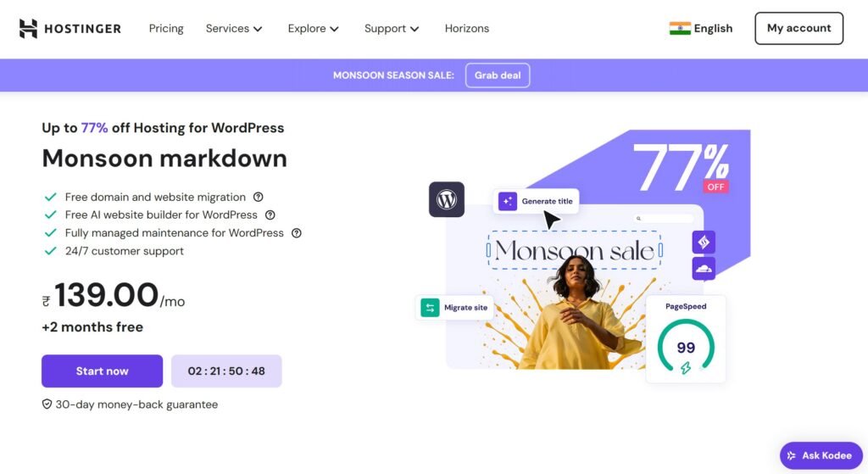Open My account
Image resolution: width=868 pixels, height=474 pixels.
(798, 28)
